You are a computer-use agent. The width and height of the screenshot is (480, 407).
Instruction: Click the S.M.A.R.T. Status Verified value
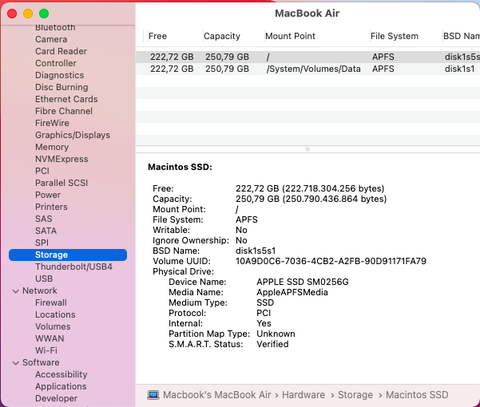tap(273, 344)
